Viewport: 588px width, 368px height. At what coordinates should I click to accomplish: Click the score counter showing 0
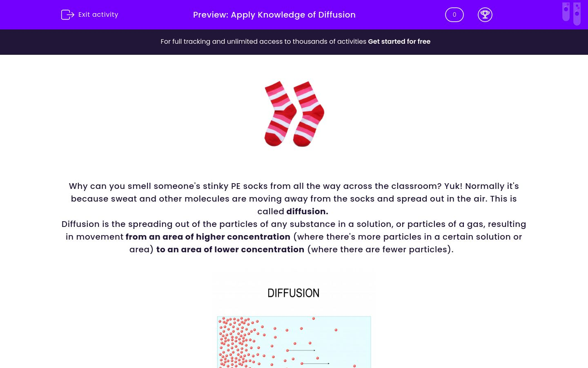454,15
